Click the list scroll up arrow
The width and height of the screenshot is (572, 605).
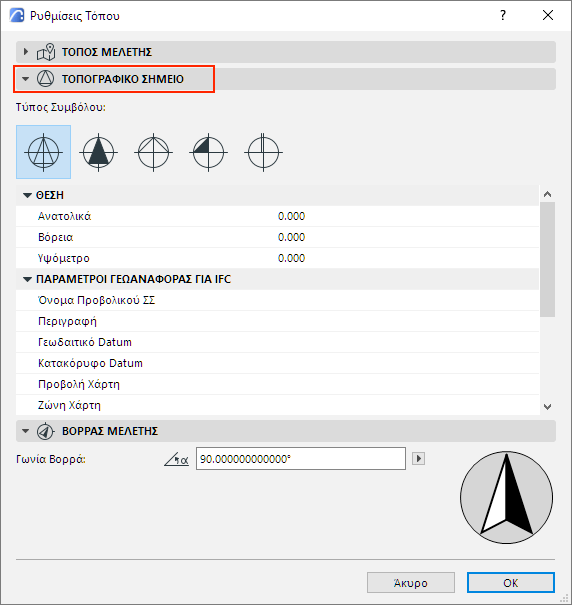(x=547, y=194)
